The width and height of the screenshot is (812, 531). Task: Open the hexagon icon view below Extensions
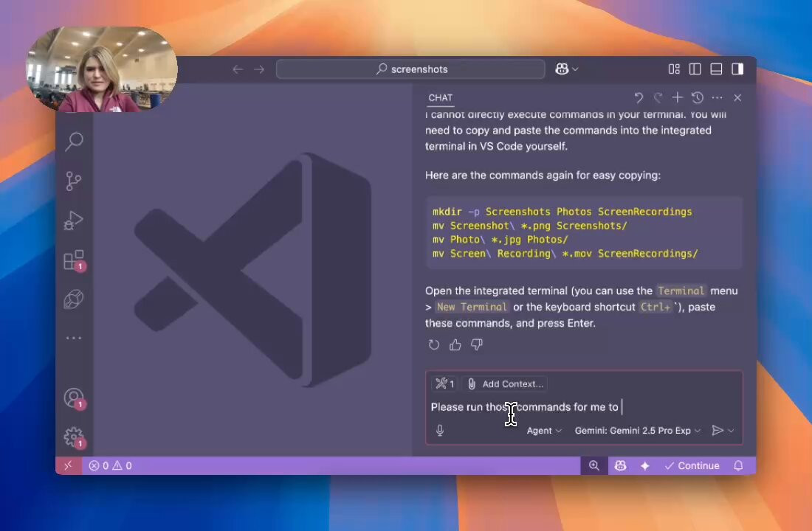pyautogui.click(x=74, y=299)
